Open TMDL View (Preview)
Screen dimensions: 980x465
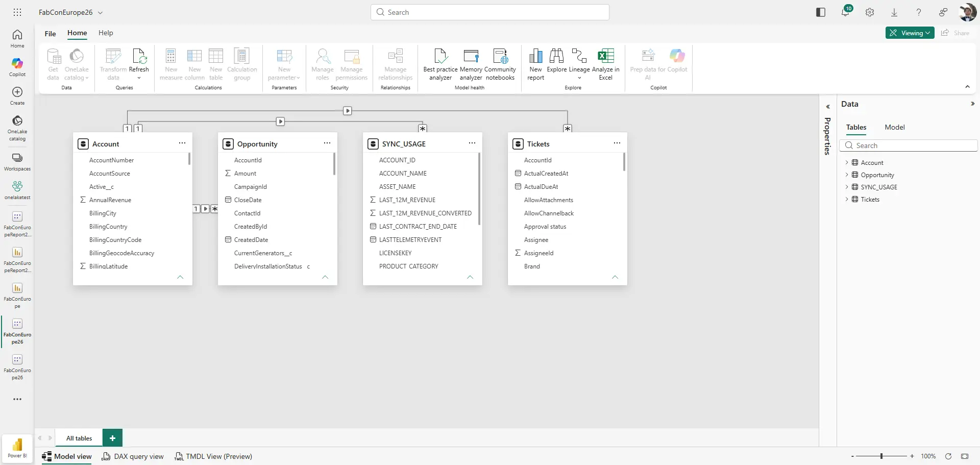[213, 456]
